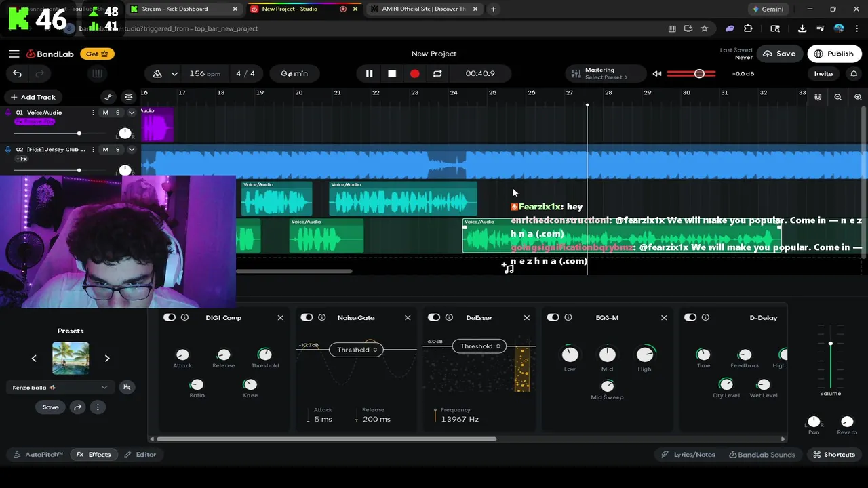Open the track height settings icon
This screenshot has height=488, width=868.
(x=129, y=97)
